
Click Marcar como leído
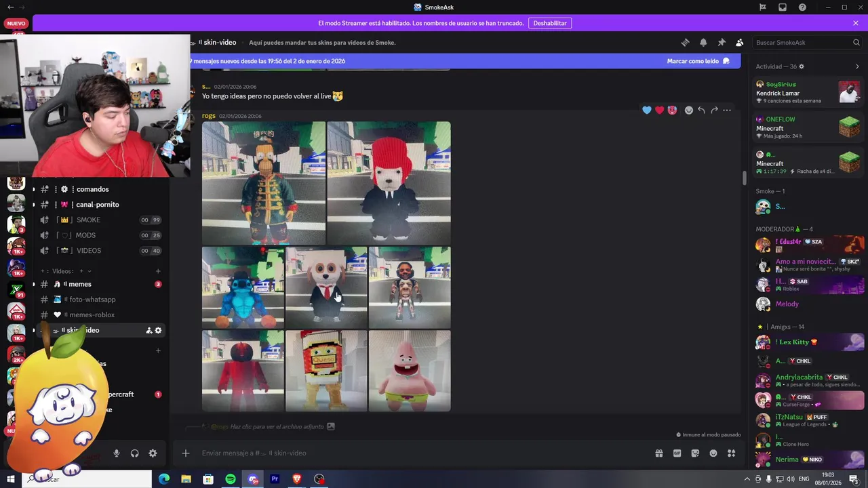click(x=698, y=61)
